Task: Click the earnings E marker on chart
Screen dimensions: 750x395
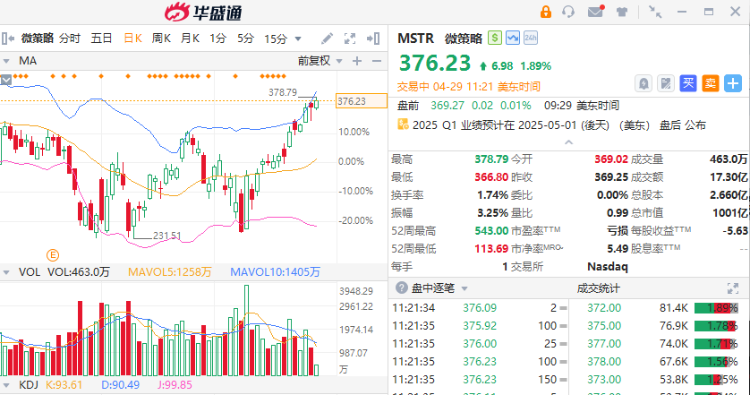Action: 52,255
